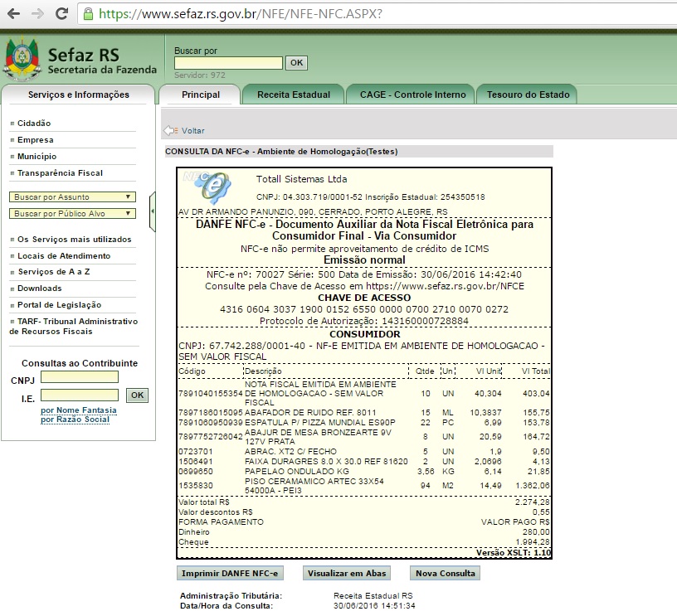The height and width of the screenshot is (616, 677).
Task: Click the Buscar por search field
Action: (228, 63)
